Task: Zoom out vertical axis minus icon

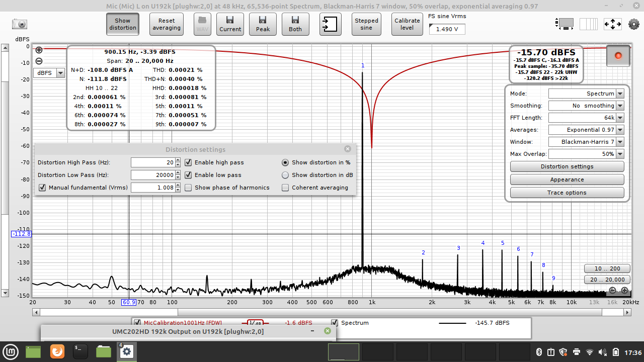Action: (39, 61)
